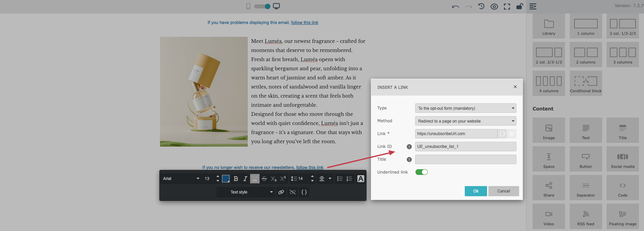Click the remove link icon
Screen dimensions: 644x231
293,192
